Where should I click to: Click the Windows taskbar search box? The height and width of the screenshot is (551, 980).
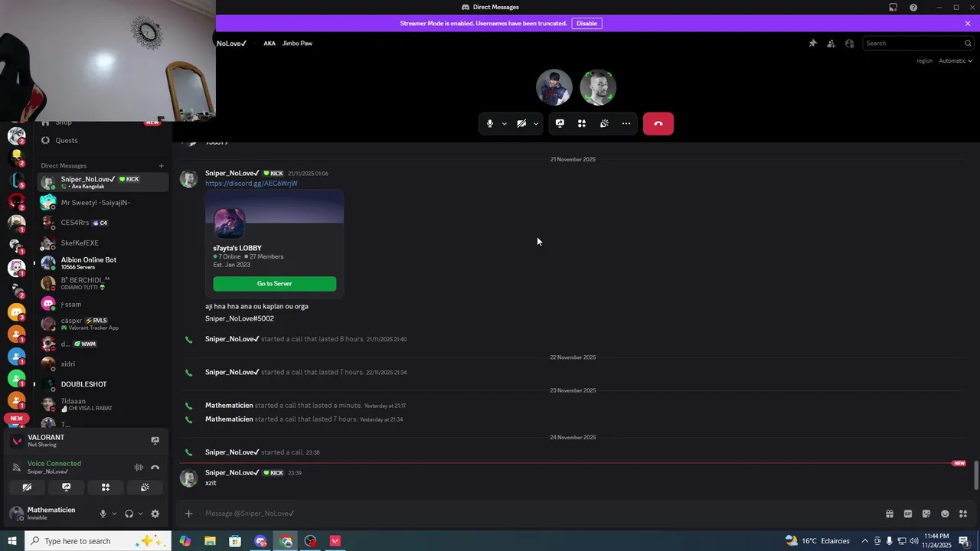tap(98, 541)
